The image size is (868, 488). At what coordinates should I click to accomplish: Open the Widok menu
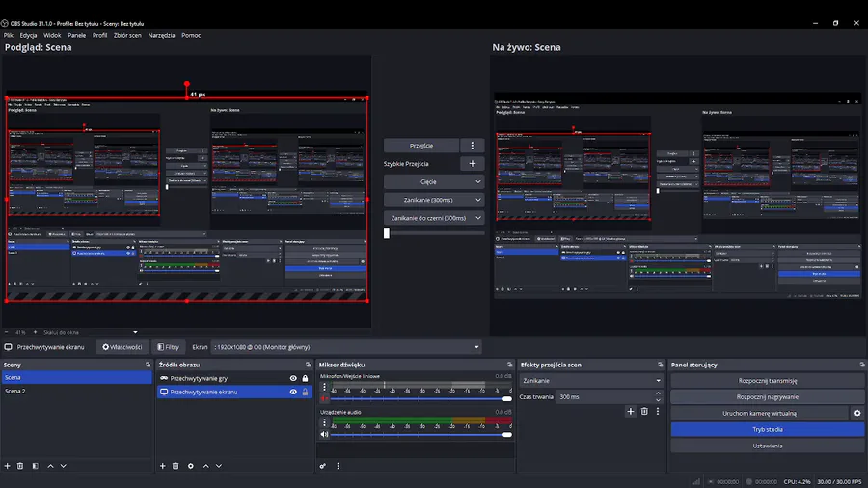[52, 35]
